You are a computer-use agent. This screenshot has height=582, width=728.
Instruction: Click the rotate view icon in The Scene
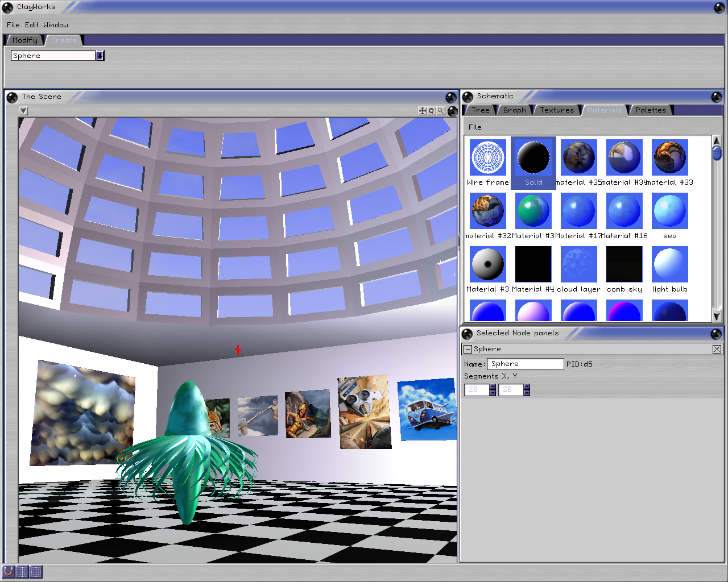[x=431, y=111]
